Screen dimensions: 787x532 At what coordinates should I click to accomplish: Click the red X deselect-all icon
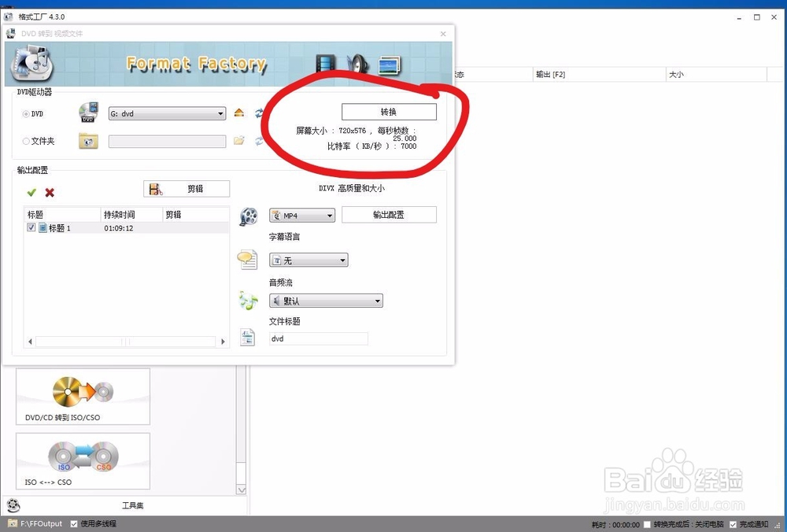tap(50, 192)
